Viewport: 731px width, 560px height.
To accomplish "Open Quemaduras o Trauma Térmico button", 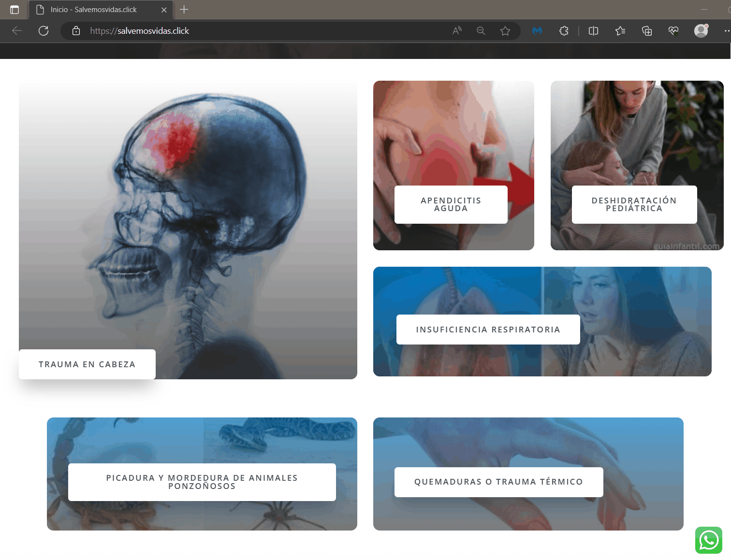I will coord(499,482).
